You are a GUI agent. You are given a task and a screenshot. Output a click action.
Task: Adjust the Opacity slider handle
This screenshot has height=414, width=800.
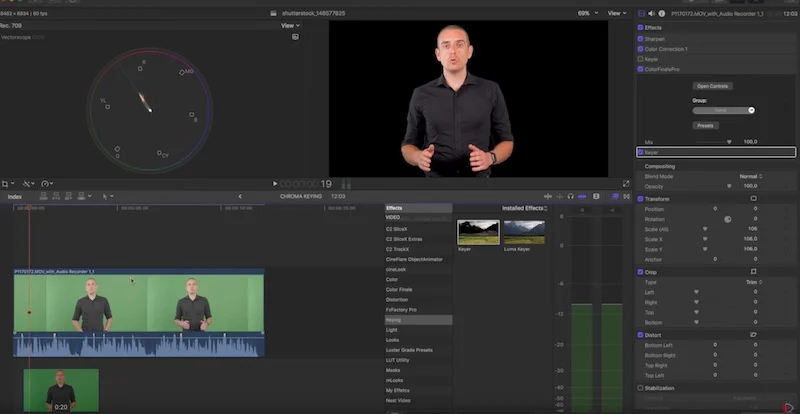pos(729,186)
